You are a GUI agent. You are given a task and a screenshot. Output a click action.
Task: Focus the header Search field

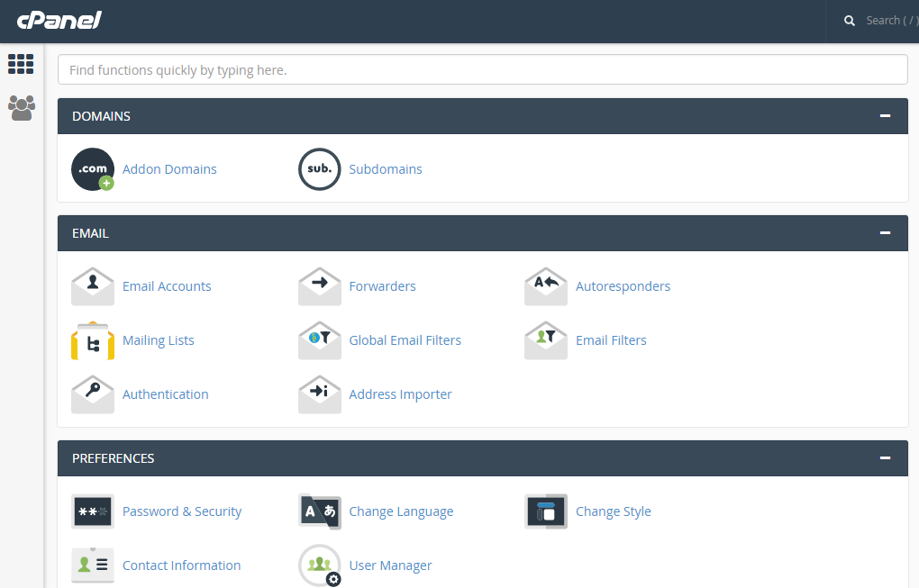[891, 21]
